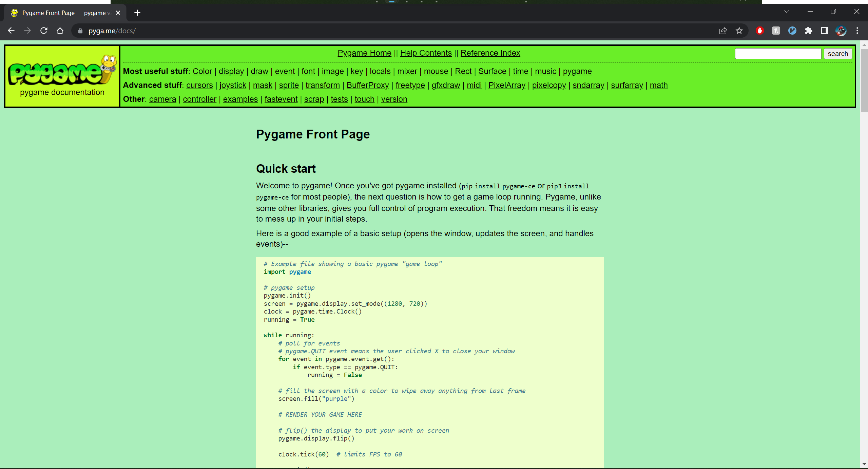Reload the page with refresh icon

[44, 31]
